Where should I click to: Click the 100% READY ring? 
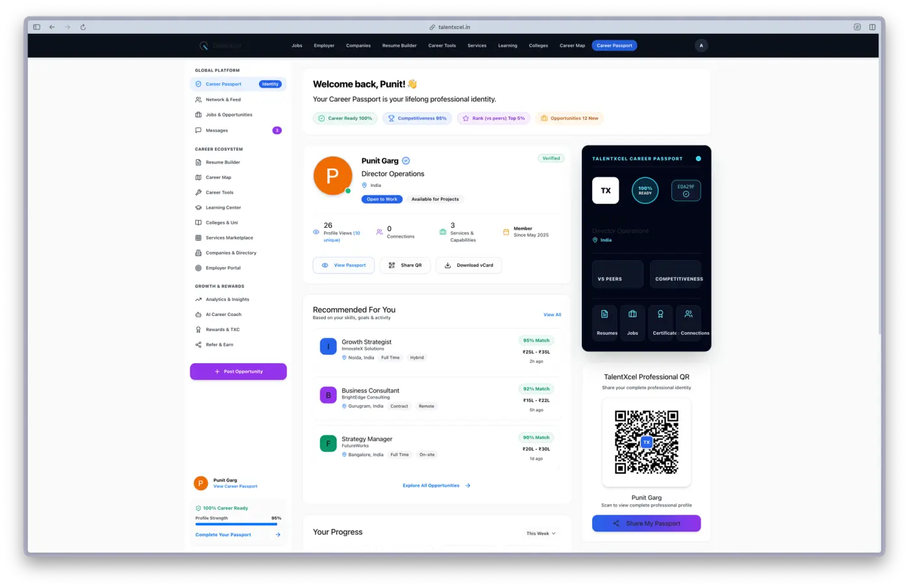[645, 190]
